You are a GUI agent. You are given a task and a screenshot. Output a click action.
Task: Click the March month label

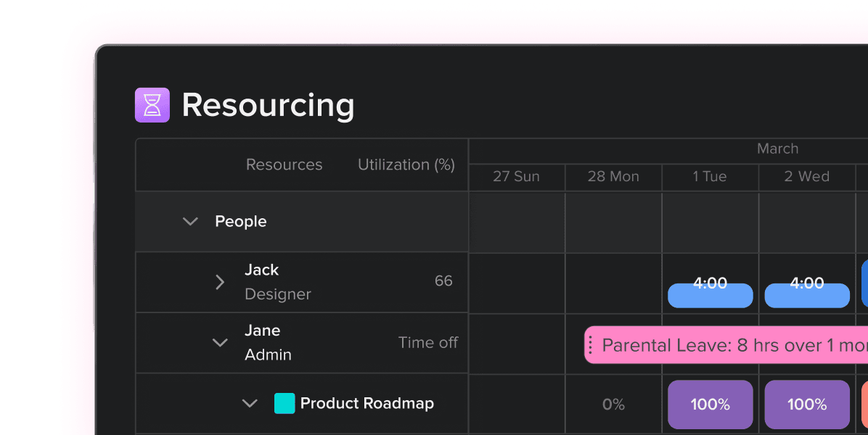pyautogui.click(x=778, y=149)
